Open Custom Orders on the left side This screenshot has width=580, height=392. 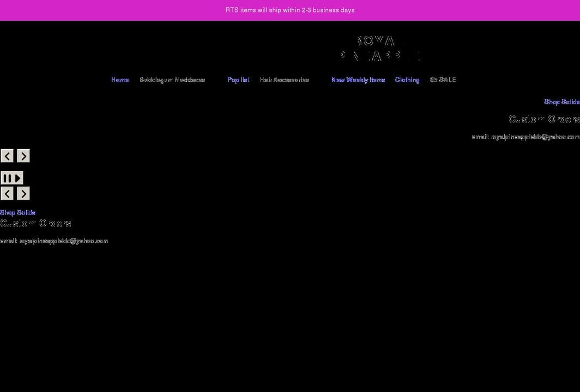pos(35,223)
